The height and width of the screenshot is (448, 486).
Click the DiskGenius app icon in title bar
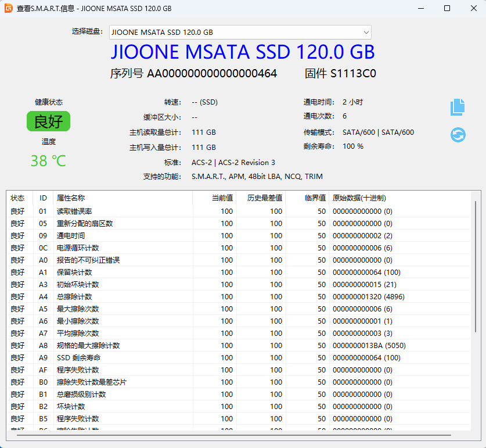(8, 9)
